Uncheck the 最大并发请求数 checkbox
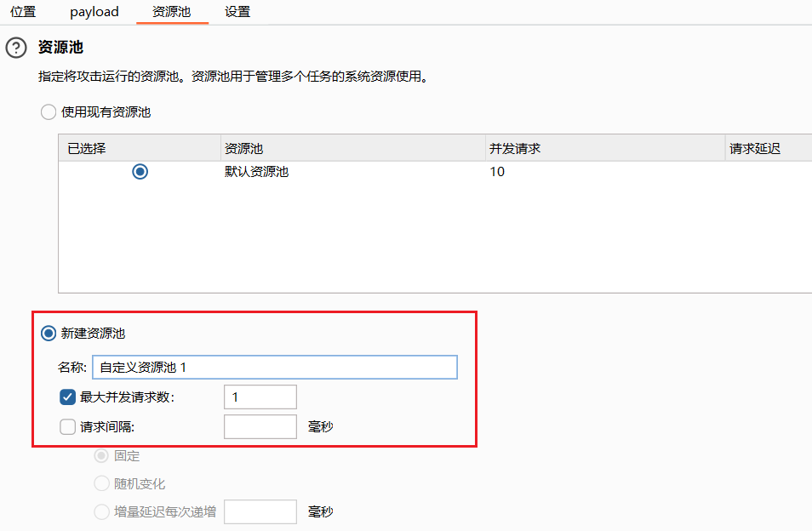The width and height of the screenshot is (812, 531). 68,397
